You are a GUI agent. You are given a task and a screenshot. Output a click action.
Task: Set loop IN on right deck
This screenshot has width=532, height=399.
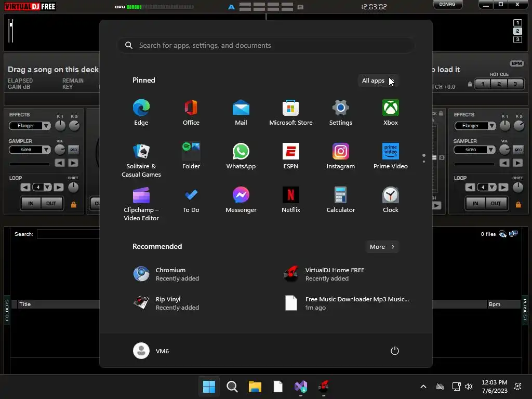476,204
